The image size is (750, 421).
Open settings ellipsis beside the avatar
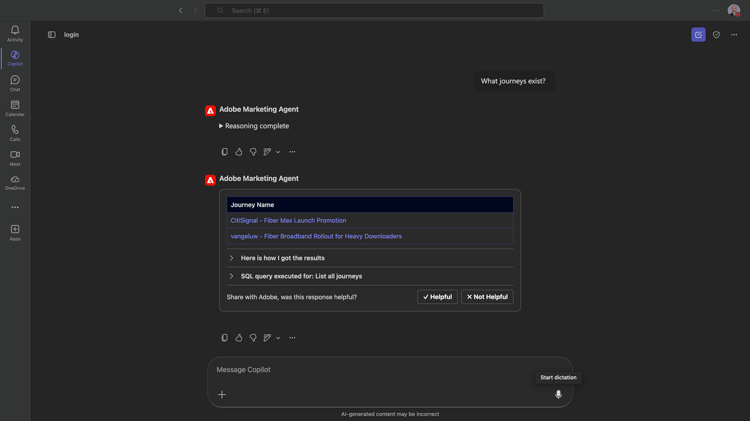716,11
